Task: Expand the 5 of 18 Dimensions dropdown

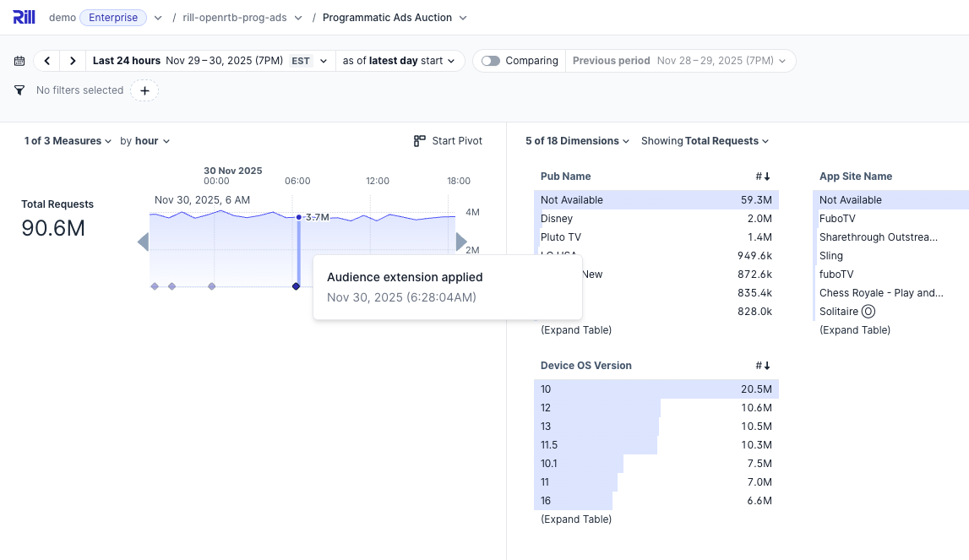Action: click(x=577, y=141)
